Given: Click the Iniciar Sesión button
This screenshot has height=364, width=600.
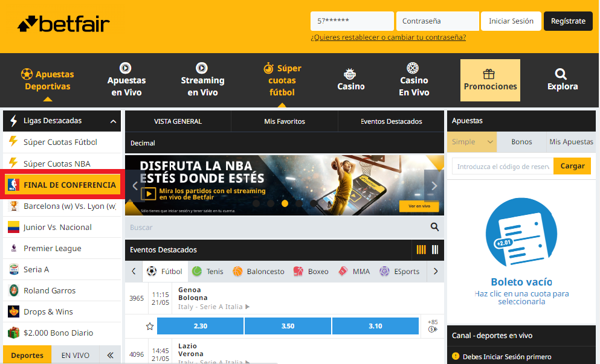Looking at the screenshot, I should coord(511,21).
